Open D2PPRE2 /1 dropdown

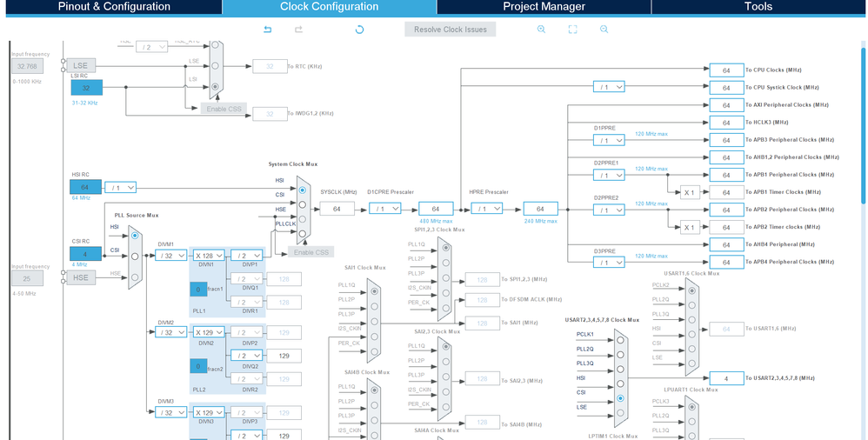coord(609,210)
